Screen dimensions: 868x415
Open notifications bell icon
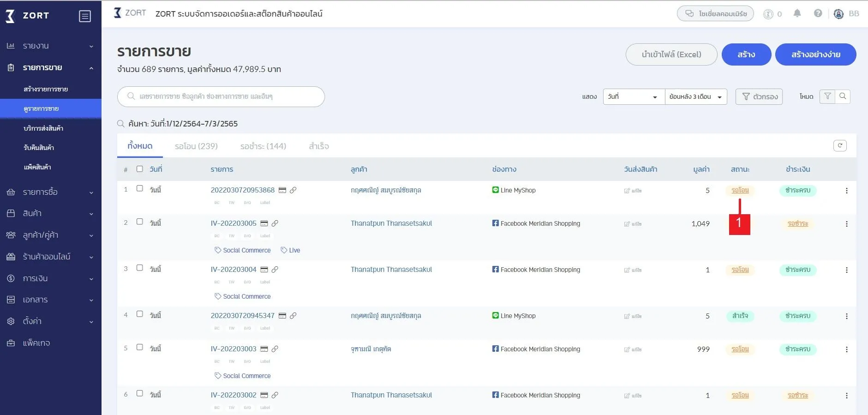coord(797,13)
